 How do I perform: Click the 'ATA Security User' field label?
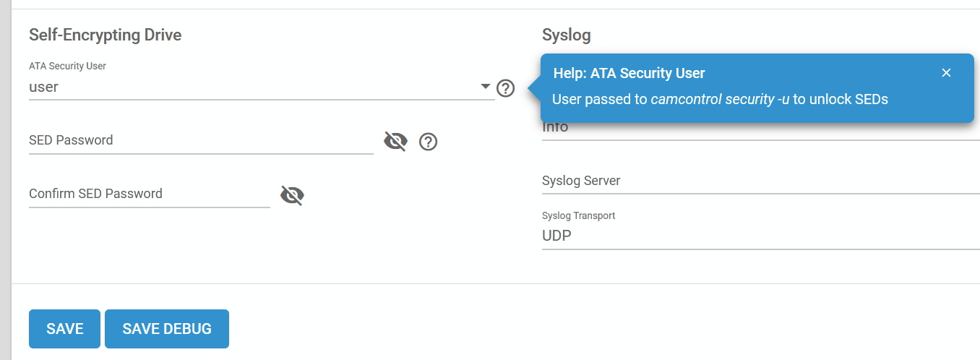(x=67, y=66)
